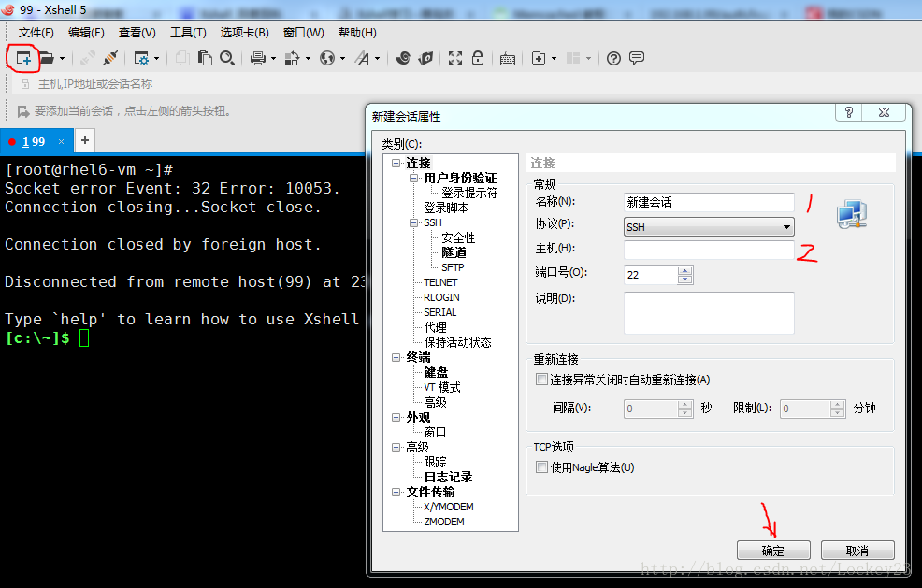The height and width of the screenshot is (588, 922).
Task: Select SFTP in category tree
Action: (453, 267)
